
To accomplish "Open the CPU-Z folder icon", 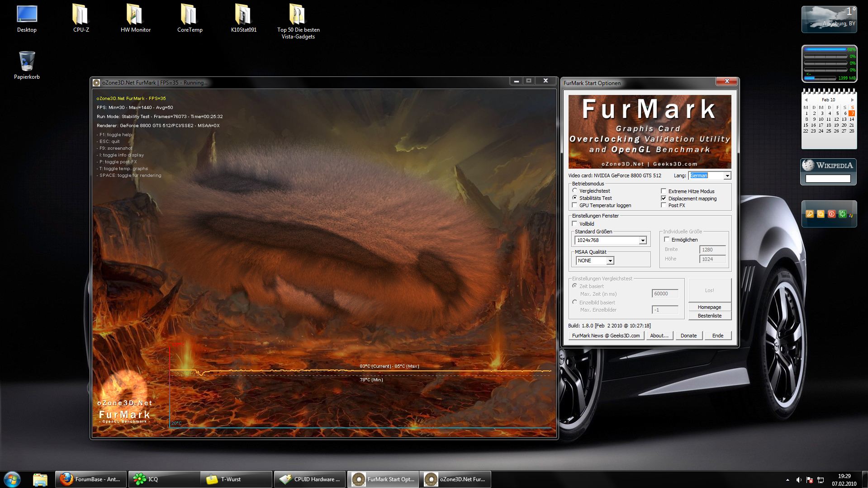I will point(81,18).
